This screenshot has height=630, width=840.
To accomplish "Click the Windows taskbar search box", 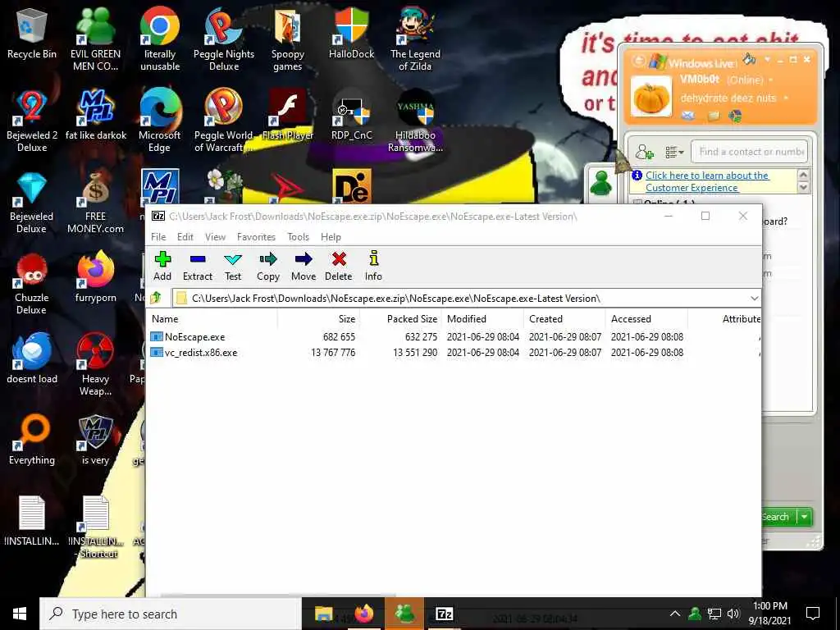I will 171,614.
